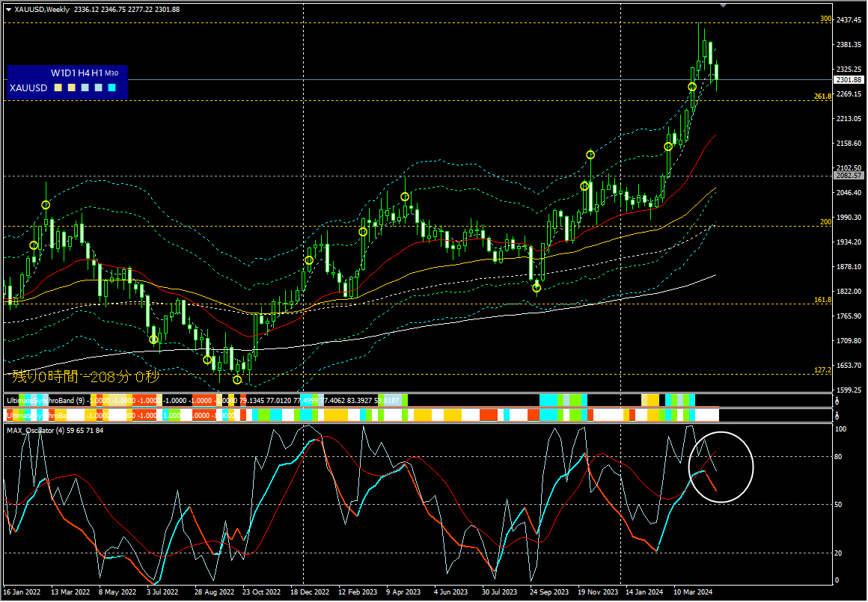Image resolution: width=868 pixels, height=602 pixels.
Task: Click the bright cyan M30 signal square
Action: click(111, 88)
